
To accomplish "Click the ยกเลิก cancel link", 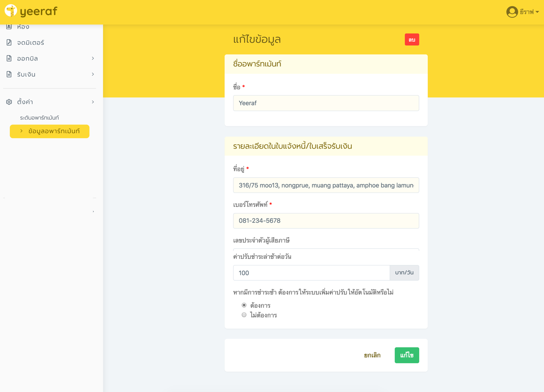I will click(372, 355).
